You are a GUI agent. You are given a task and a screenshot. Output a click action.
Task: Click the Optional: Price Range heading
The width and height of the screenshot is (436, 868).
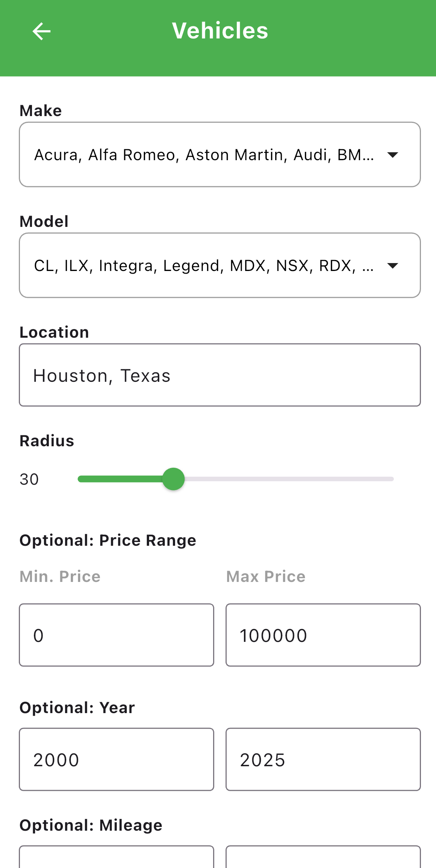click(x=108, y=540)
